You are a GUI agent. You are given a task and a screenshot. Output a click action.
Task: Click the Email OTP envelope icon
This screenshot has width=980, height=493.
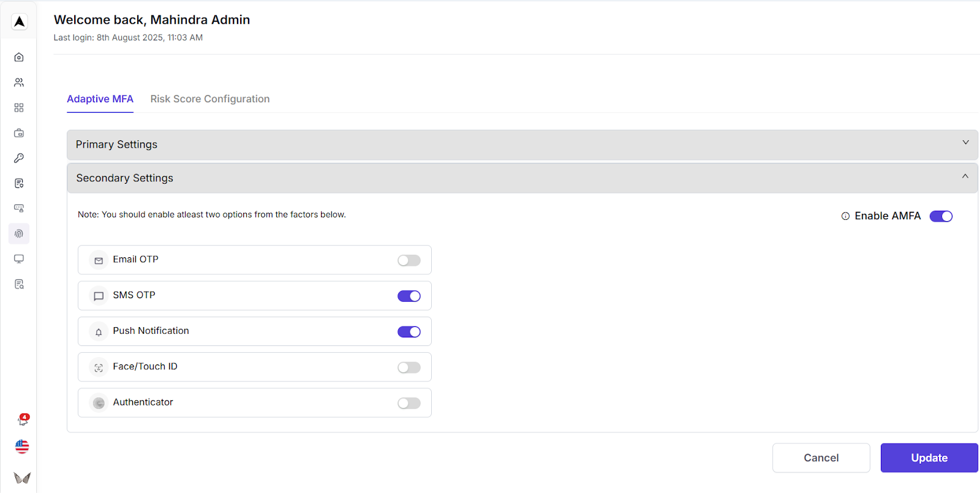coord(99,260)
